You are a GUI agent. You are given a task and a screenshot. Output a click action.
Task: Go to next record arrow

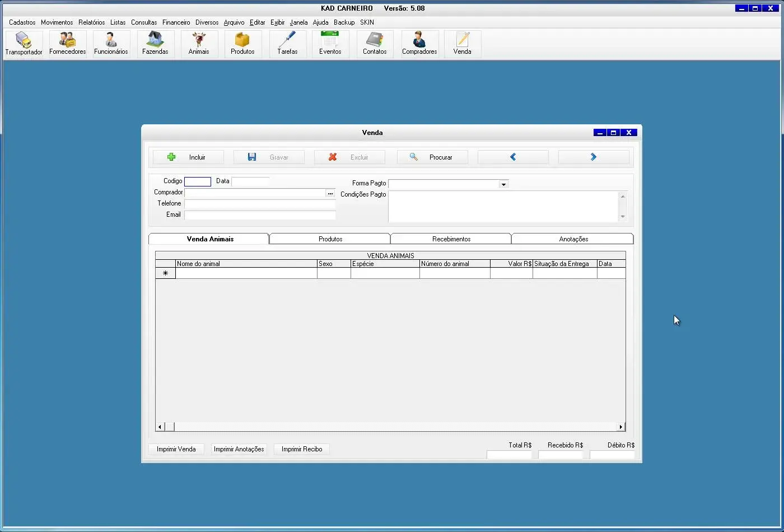pos(593,157)
